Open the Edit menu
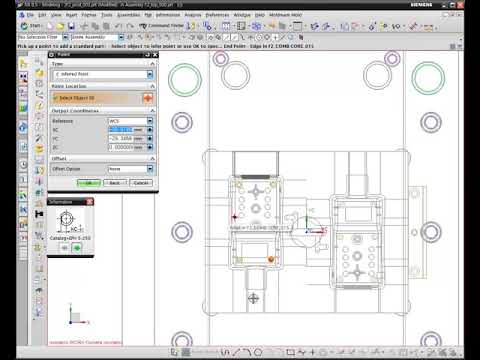The image size is (480, 360). click(x=42, y=15)
